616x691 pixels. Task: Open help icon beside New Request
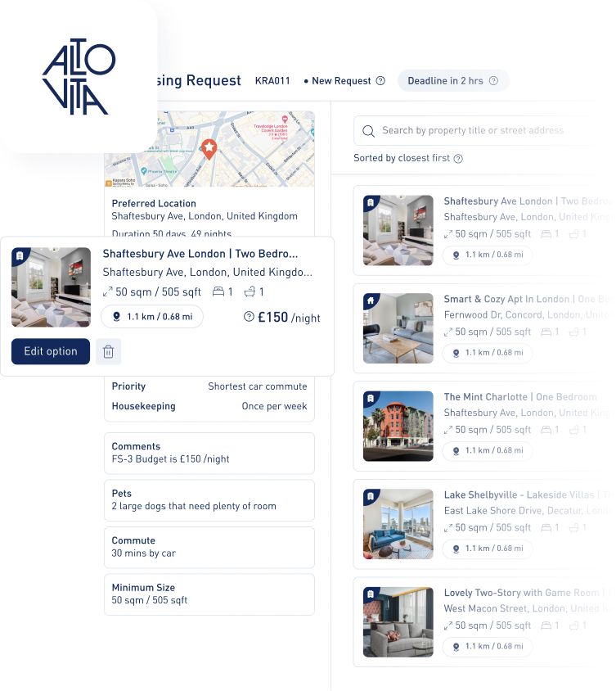point(380,81)
